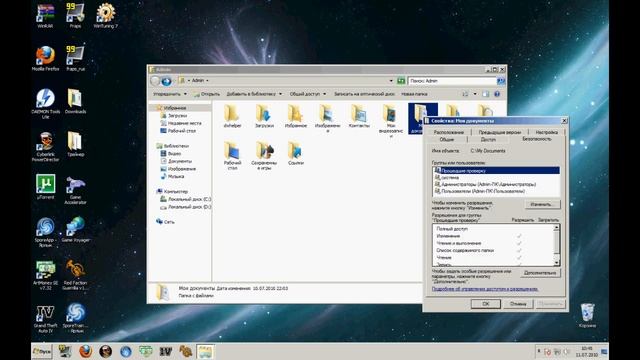Click the arrow after Admin in breadcrumb
The height and width of the screenshot is (360, 640).
207,81
